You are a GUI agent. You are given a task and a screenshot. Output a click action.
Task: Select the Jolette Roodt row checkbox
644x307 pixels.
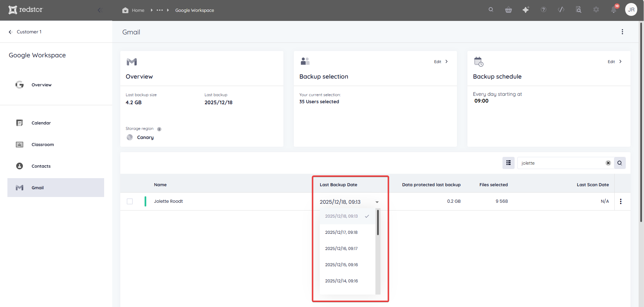click(130, 201)
